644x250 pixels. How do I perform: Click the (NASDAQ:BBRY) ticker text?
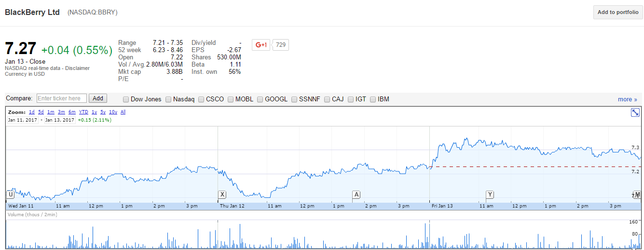click(93, 12)
